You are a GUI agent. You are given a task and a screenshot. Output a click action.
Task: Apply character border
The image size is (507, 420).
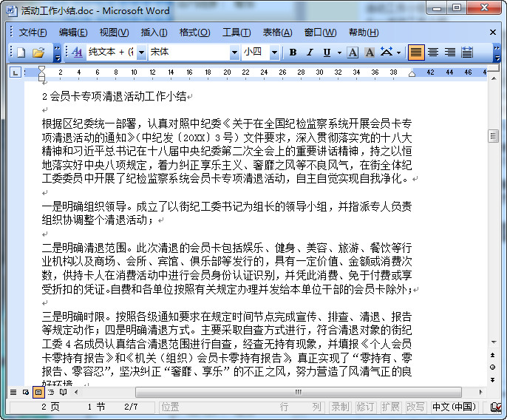(x=353, y=52)
